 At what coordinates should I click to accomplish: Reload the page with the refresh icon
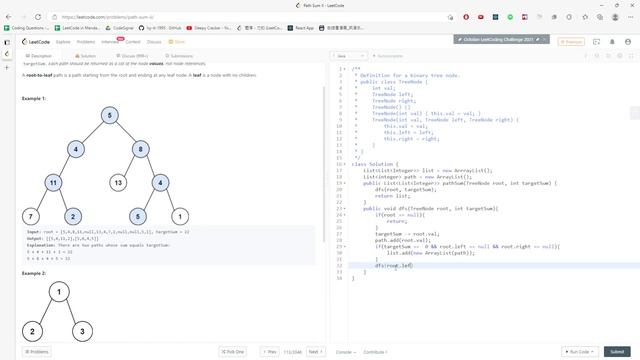coord(38,17)
